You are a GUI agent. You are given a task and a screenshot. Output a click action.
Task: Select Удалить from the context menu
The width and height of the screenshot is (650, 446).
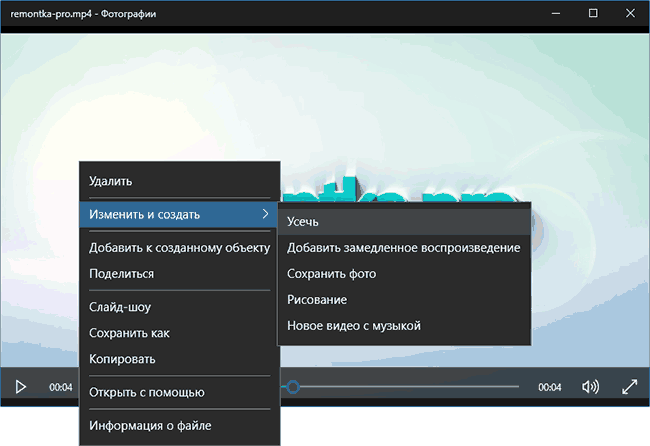[x=110, y=181]
